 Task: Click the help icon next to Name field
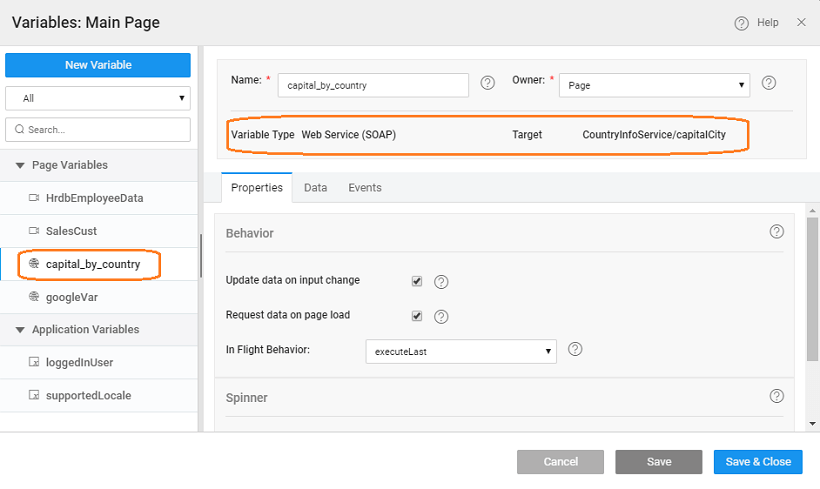488,83
